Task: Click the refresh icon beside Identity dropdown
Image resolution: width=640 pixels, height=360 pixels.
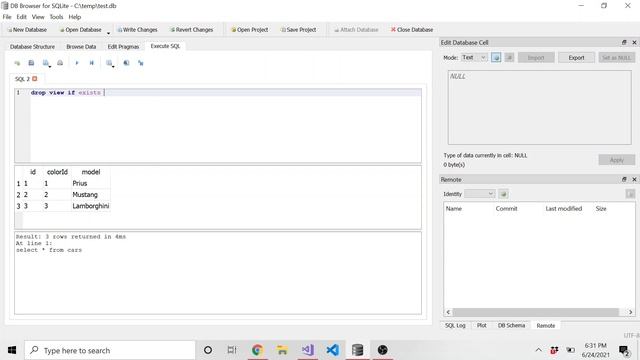Action: 504,194
